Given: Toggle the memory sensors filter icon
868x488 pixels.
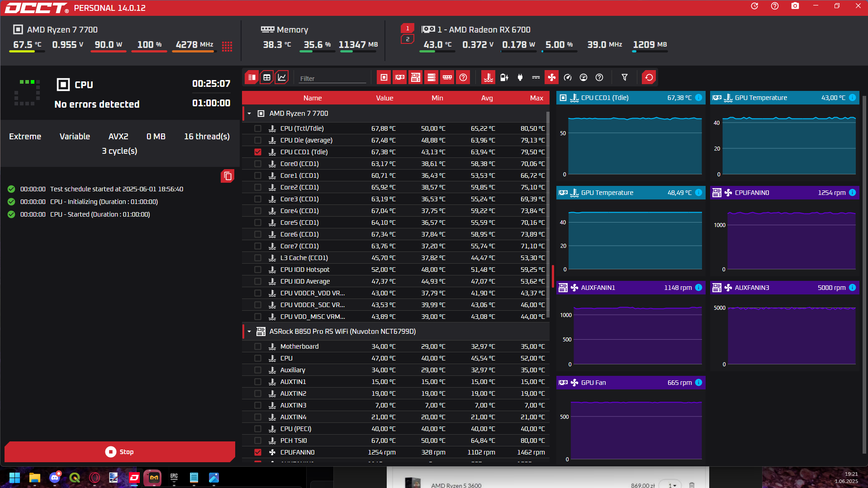Looking at the screenshot, I should coord(447,77).
